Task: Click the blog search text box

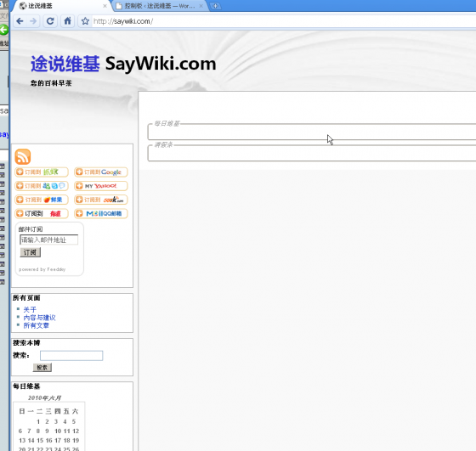Action: click(71, 356)
